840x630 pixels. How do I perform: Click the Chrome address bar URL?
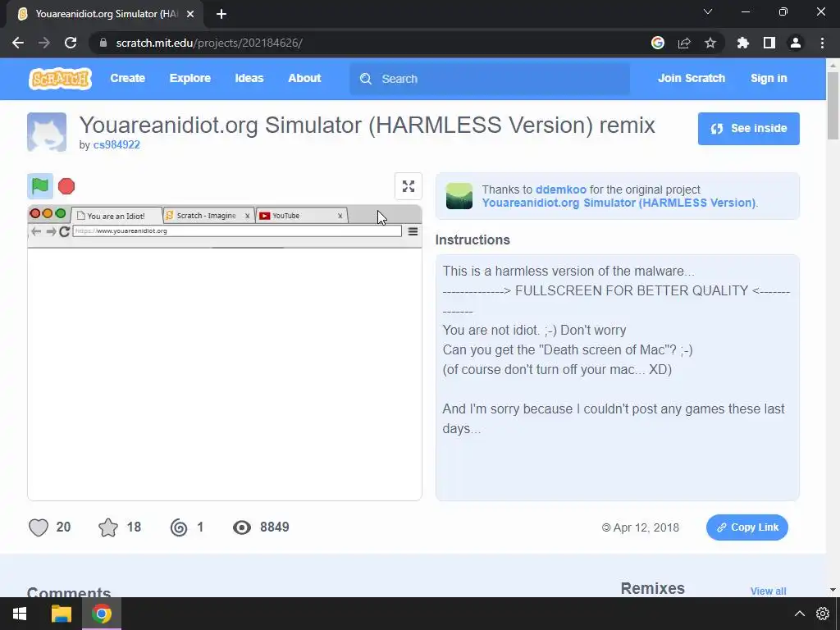pyautogui.click(x=209, y=43)
